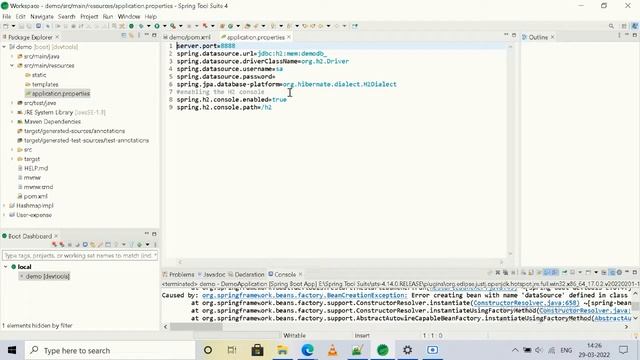640x360 pixels.
Task: Toggle Show Console on standard out change
Action: [x=547, y=272]
